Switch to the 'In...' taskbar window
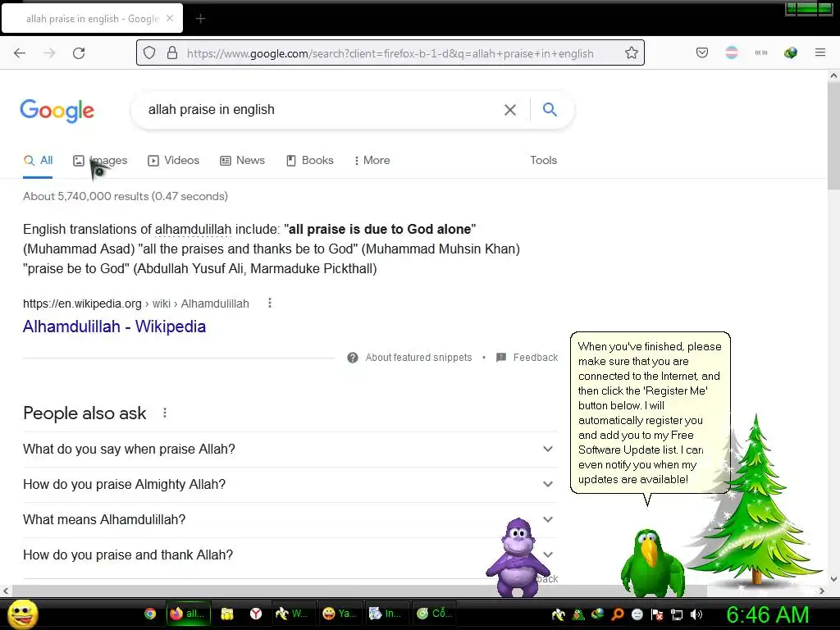840x630 pixels. click(386, 614)
